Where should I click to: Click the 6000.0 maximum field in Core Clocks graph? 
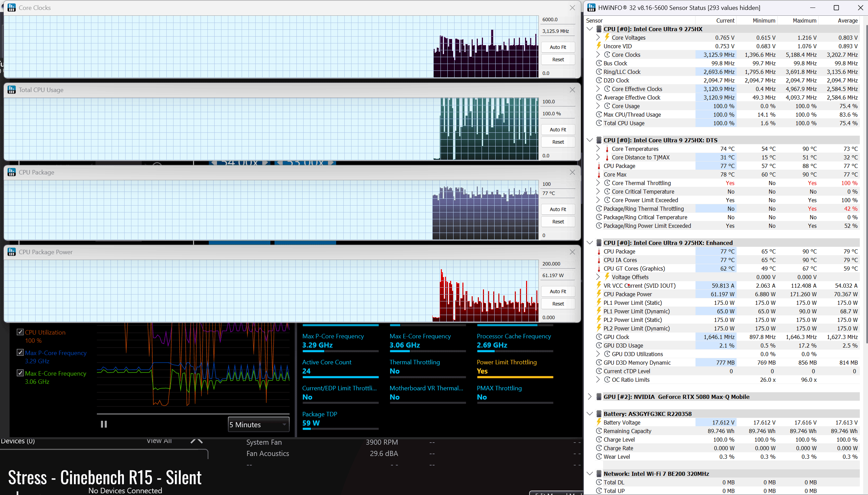pyautogui.click(x=558, y=19)
